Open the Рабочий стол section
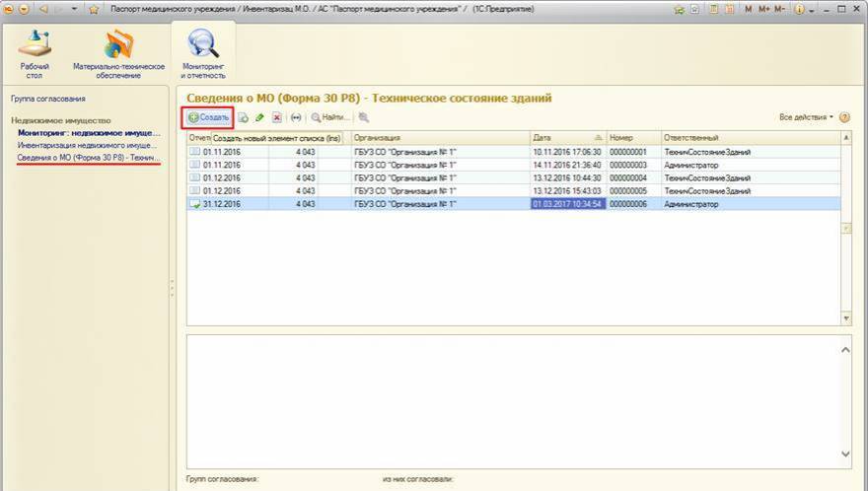This screenshot has height=491, width=868. coord(35,53)
